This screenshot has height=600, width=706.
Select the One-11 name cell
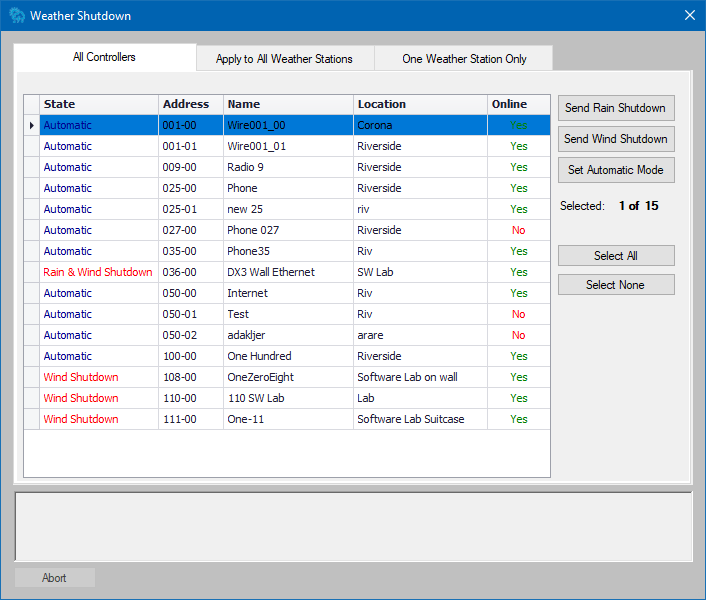tap(288, 420)
